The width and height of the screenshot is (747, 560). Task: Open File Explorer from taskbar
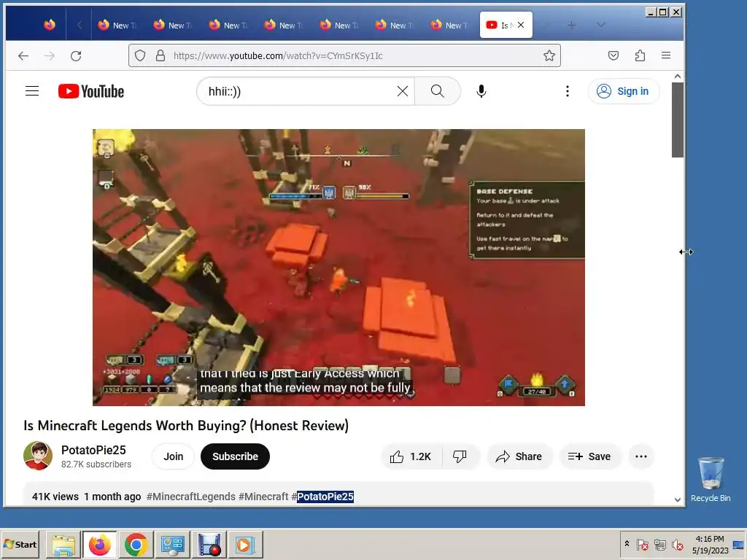63,544
